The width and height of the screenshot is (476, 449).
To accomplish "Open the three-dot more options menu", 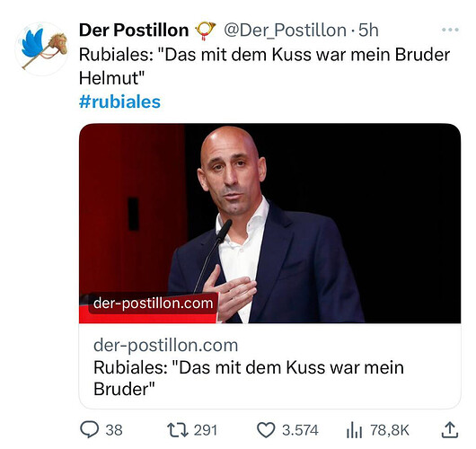I will (450, 30).
